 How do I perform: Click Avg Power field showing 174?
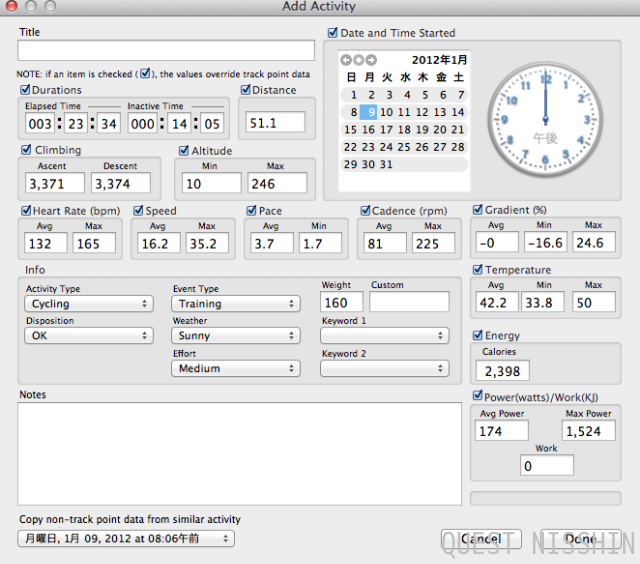click(x=502, y=431)
